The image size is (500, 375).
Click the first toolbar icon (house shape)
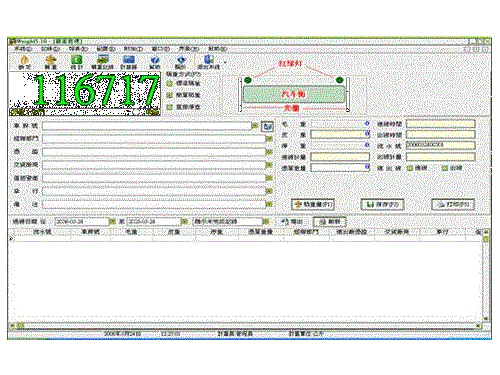(x=24, y=62)
